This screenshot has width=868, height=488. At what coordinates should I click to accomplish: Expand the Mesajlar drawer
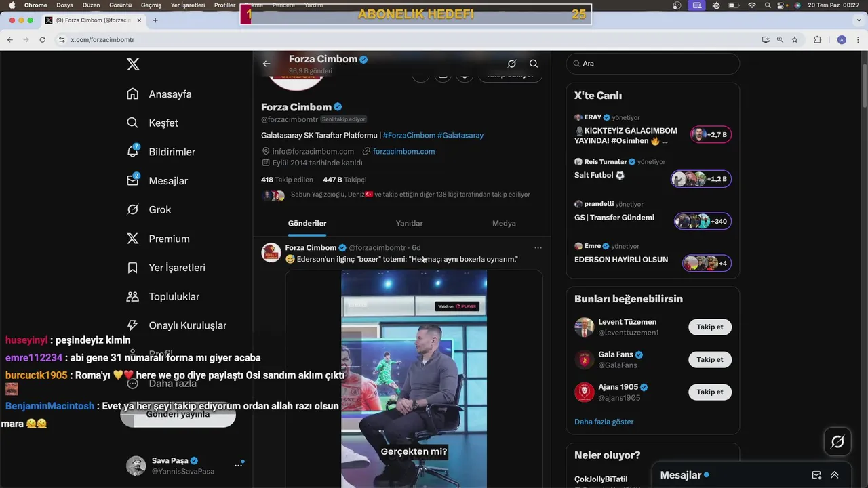pyautogui.click(x=835, y=475)
